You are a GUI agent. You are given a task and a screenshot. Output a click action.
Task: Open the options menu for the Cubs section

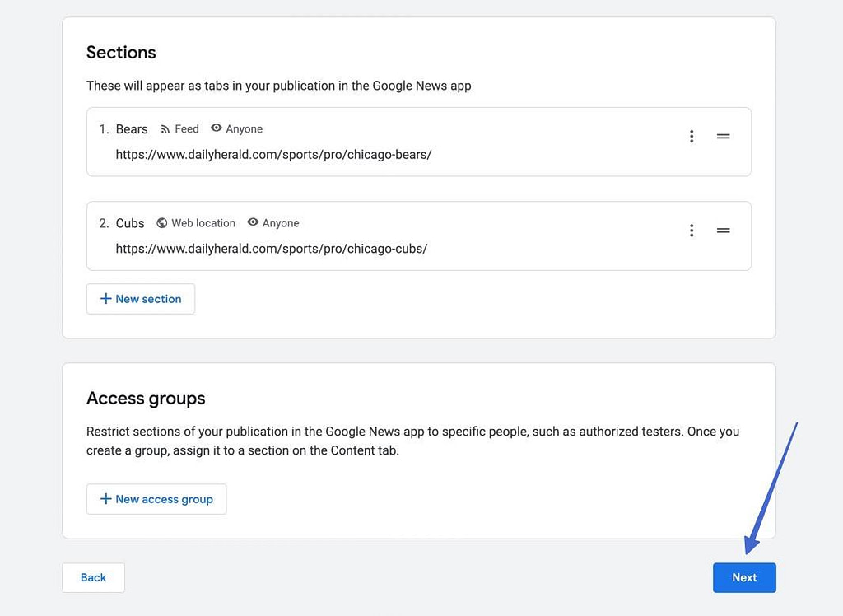point(692,230)
